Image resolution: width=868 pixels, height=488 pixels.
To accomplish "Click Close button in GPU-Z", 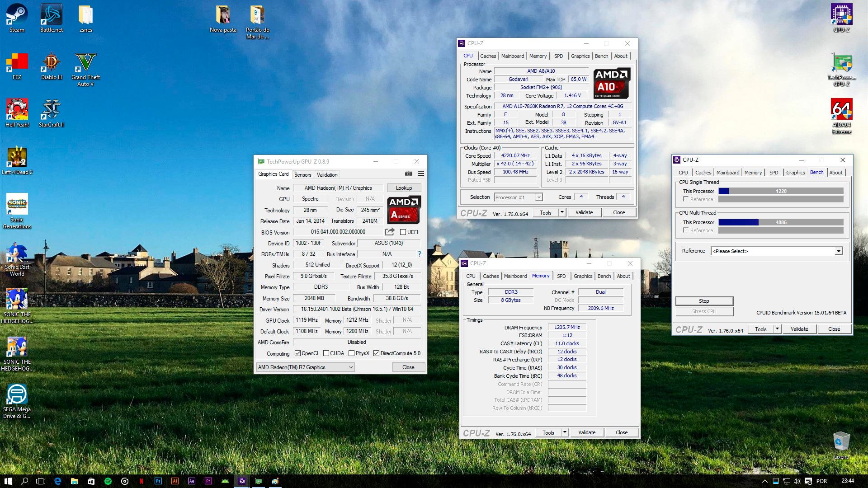I will coord(408,367).
